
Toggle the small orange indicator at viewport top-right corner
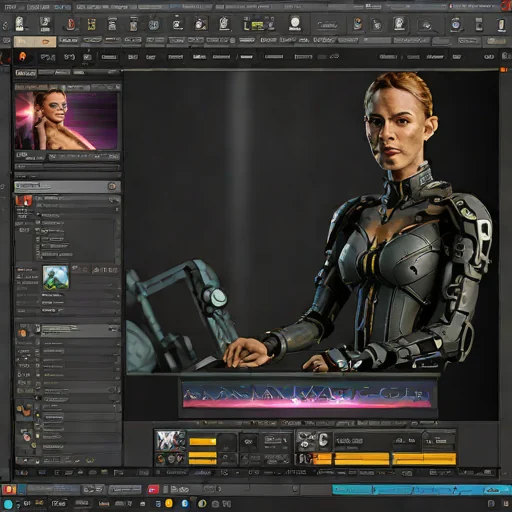pyautogui.click(x=503, y=69)
